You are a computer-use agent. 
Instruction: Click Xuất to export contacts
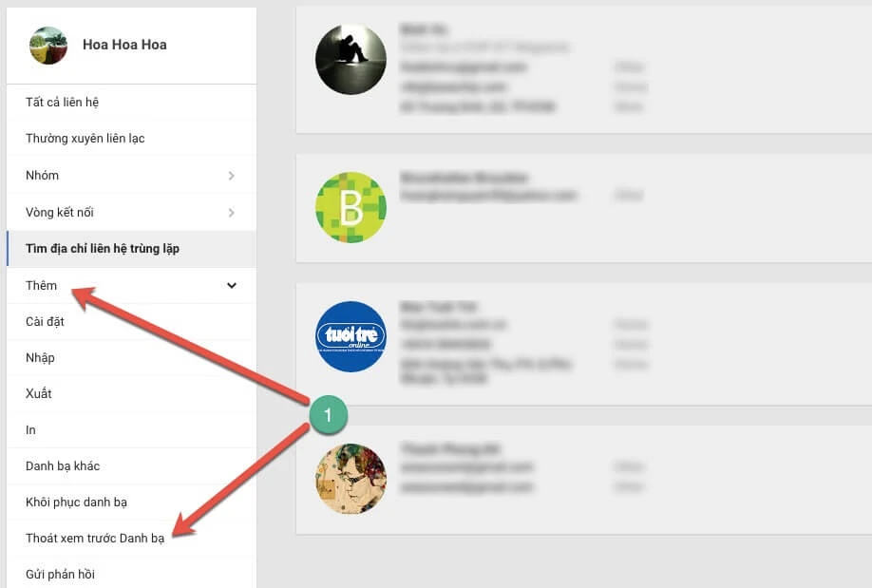[131, 394]
